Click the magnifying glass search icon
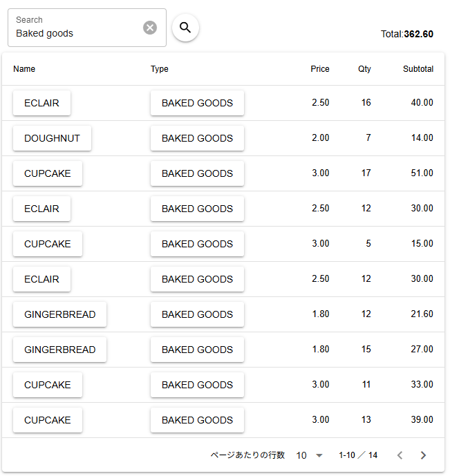450x476 pixels. 185,28
